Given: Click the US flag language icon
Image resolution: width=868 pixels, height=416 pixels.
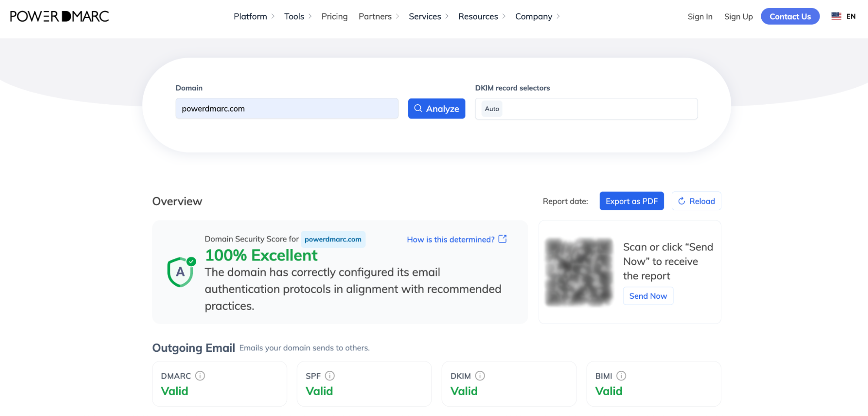Looking at the screenshot, I should point(836,16).
